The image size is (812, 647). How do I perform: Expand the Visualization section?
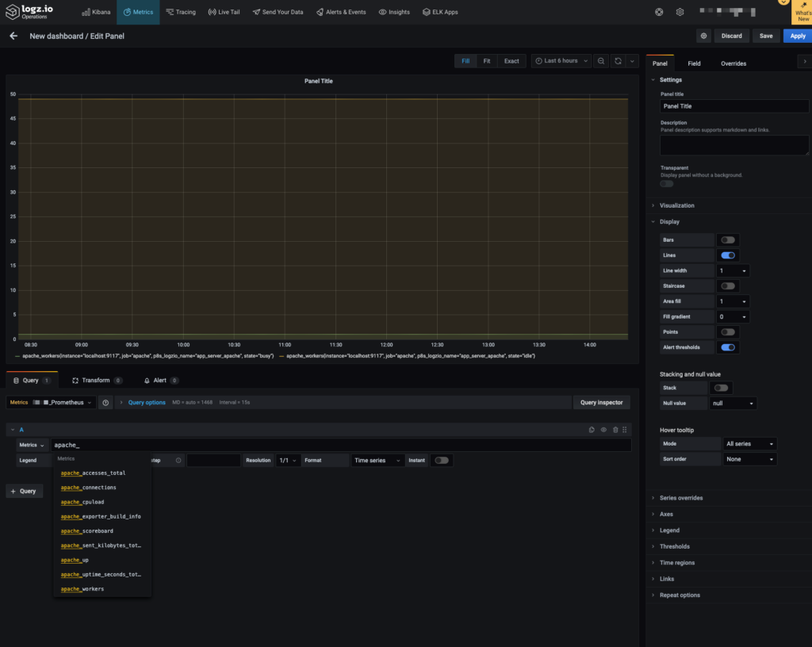(676, 205)
